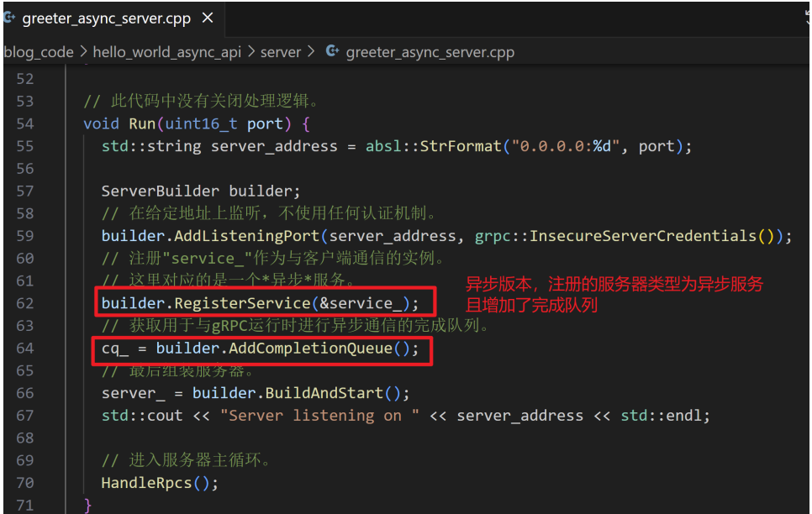The width and height of the screenshot is (812, 514).
Task: Open the hello_world_async_api breadcrumb
Action: tap(166, 52)
